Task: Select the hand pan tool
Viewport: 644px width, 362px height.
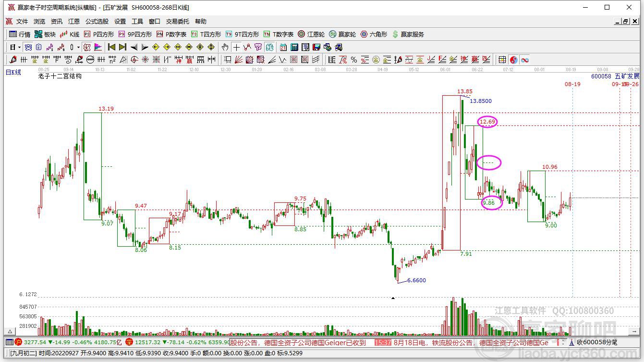Action: tap(225, 47)
